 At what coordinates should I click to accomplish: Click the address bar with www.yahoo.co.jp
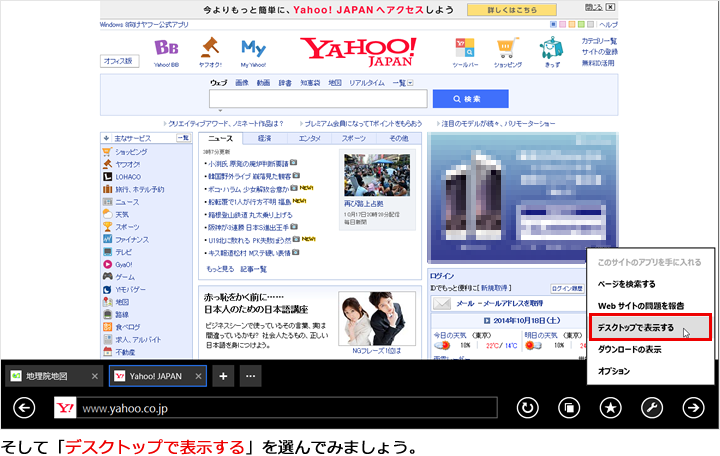tap(276, 408)
